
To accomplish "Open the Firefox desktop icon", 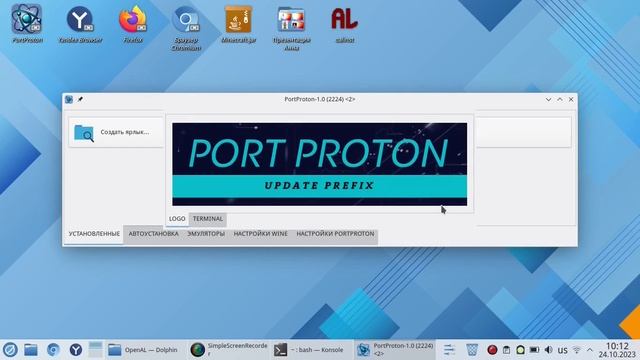I will (133, 24).
